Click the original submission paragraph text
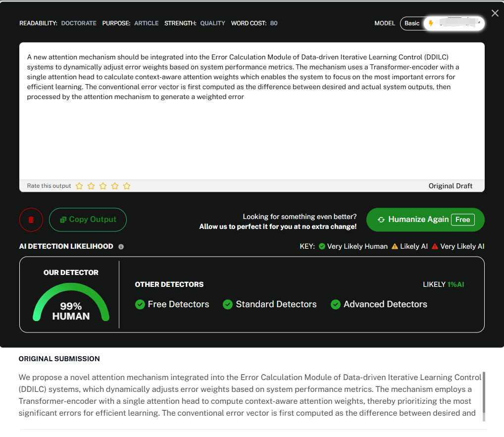Screen dimensions: 504x437 pyautogui.click(x=250, y=395)
